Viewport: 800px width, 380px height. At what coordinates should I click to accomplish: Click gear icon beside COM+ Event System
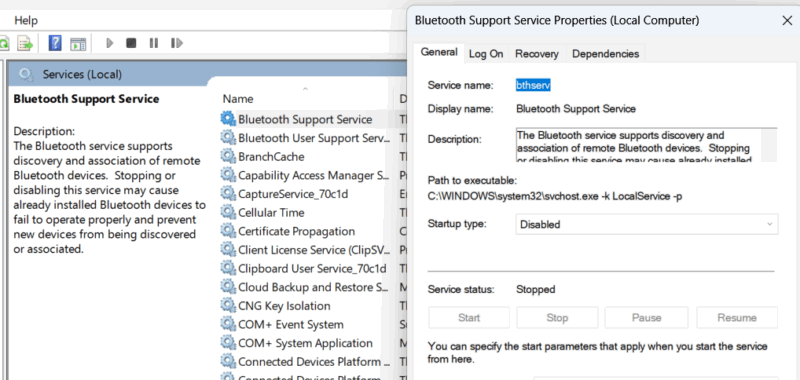228,324
